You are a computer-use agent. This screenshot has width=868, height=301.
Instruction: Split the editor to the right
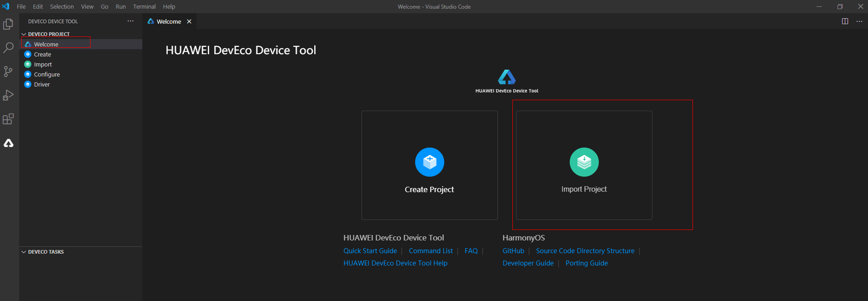845,21
